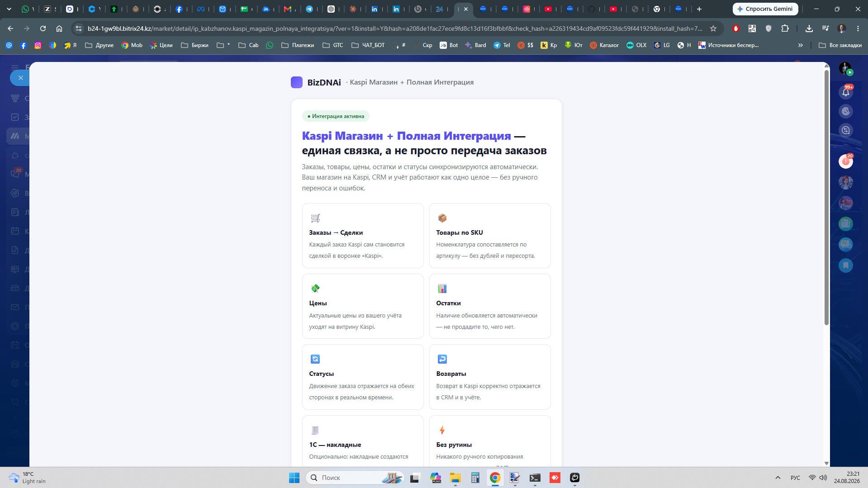The height and width of the screenshot is (488, 868).
Task: Open the Все закладки folder
Action: pyautogui.click(x=840, y=45)
